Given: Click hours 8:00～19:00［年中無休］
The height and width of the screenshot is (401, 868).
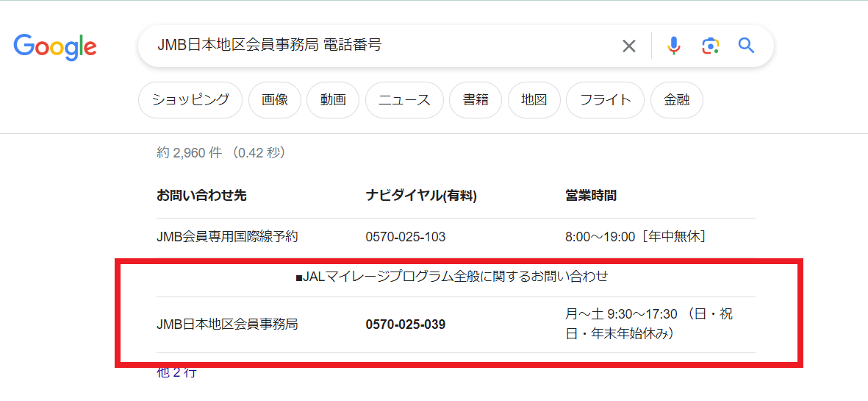Looking at the screenshot, I should click(x=636, y=237).
